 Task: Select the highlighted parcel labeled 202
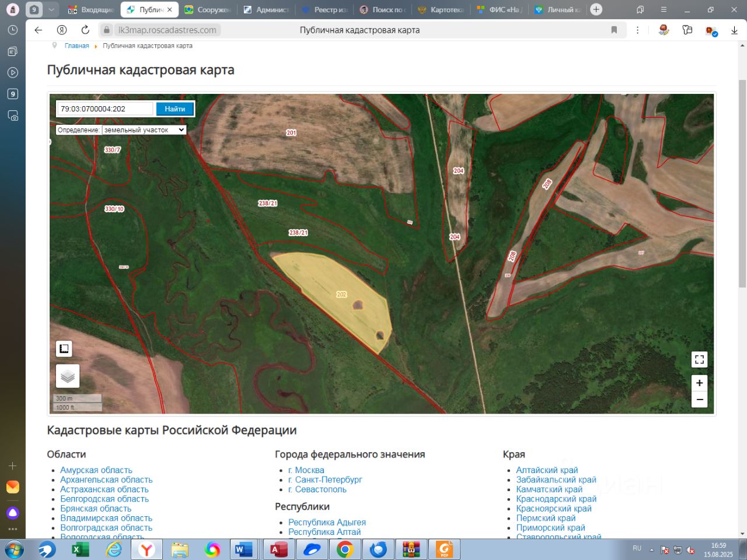click(341, 295)
